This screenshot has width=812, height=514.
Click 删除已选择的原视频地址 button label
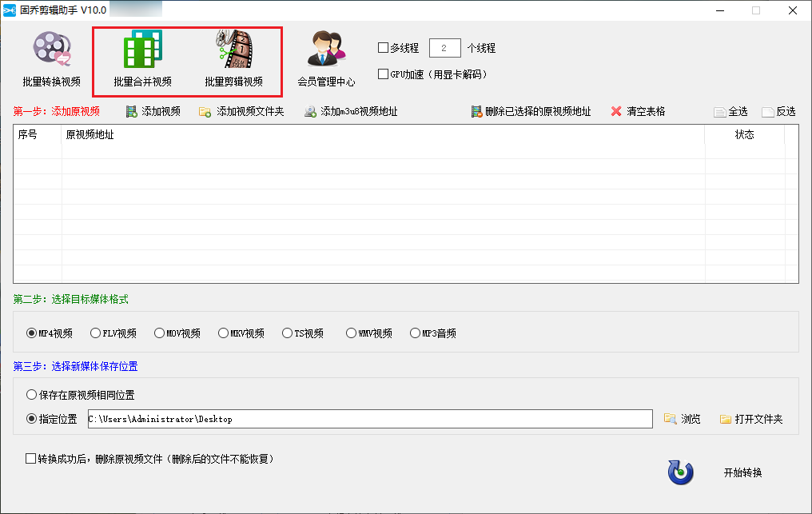(538, 111)
